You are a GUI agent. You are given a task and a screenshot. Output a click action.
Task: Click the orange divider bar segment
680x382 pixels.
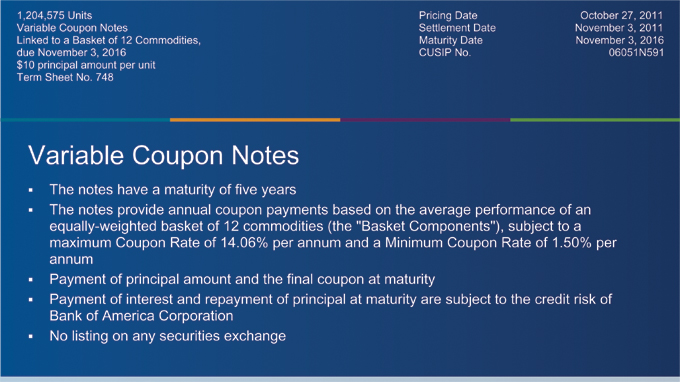point(255,120)
